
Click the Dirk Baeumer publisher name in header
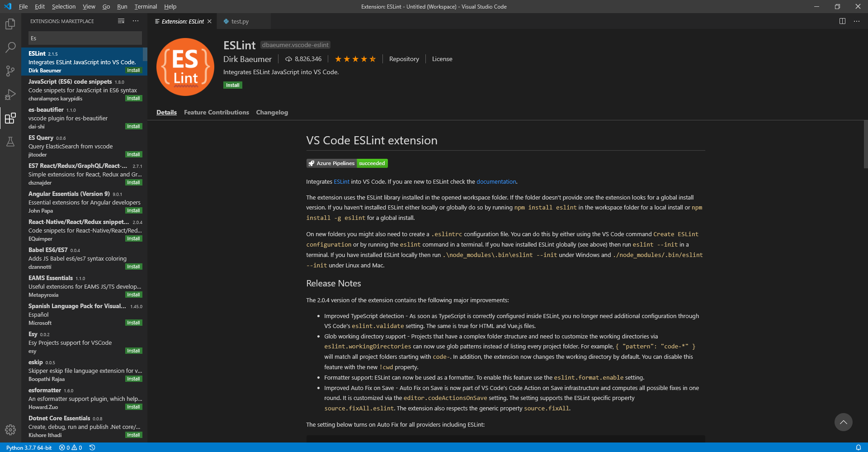click(247, 59)
